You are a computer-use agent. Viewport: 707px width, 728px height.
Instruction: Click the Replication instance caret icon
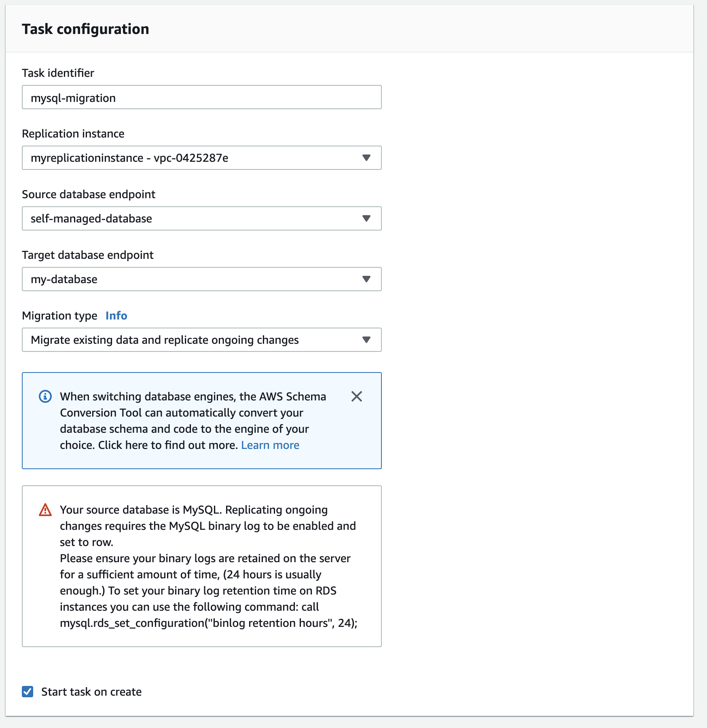[366, 158]
